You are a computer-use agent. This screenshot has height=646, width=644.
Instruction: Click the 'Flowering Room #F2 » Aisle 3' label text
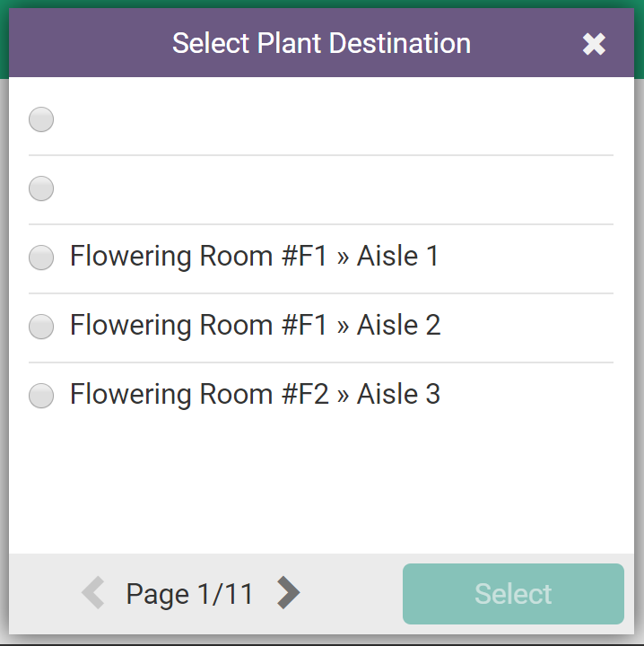(255, 394)
